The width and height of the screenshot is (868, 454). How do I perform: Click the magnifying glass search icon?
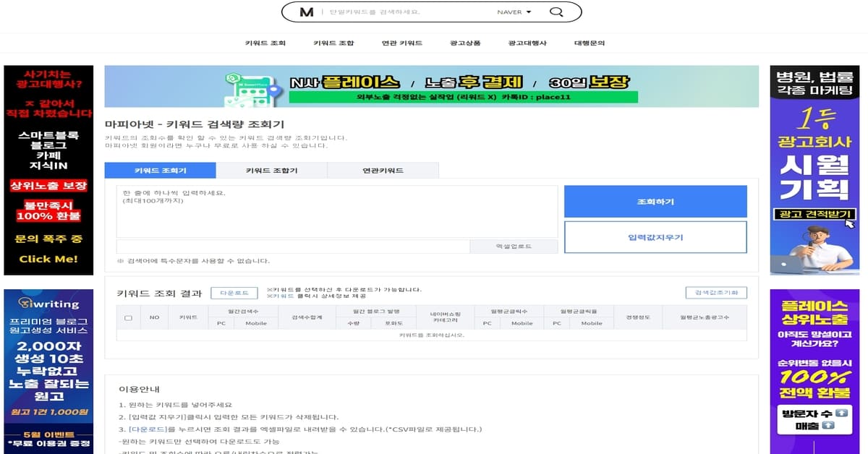point(556,12)
